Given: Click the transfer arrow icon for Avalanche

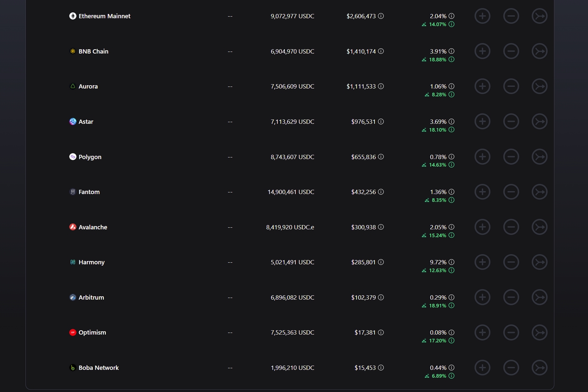Looking at the screenshot, I should (x=539, y=227).
